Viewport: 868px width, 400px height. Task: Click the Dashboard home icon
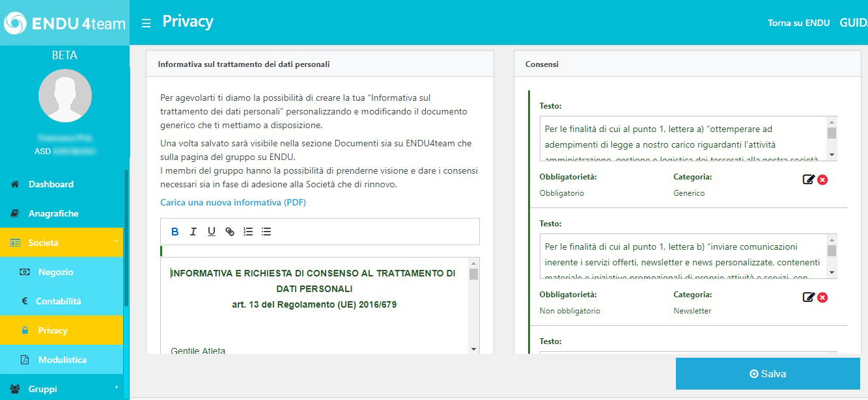pyautogui.click(x=15, y=184)
